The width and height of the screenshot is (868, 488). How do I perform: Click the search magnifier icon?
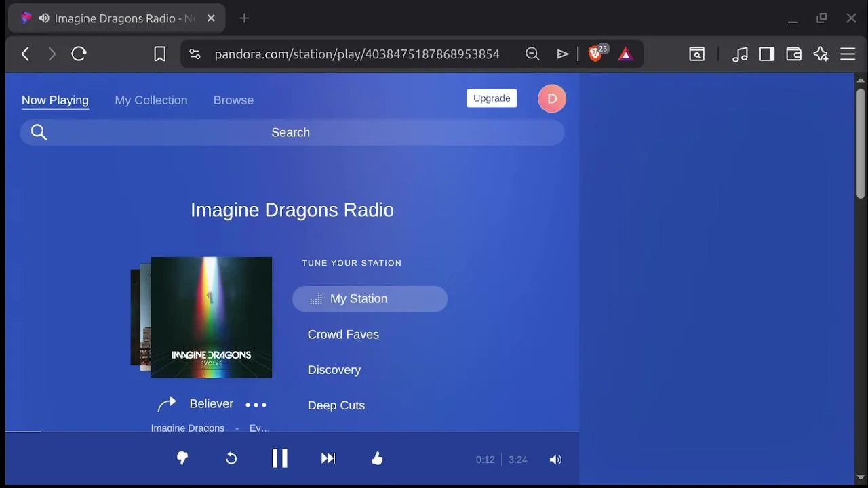click(x=39, y=132)
